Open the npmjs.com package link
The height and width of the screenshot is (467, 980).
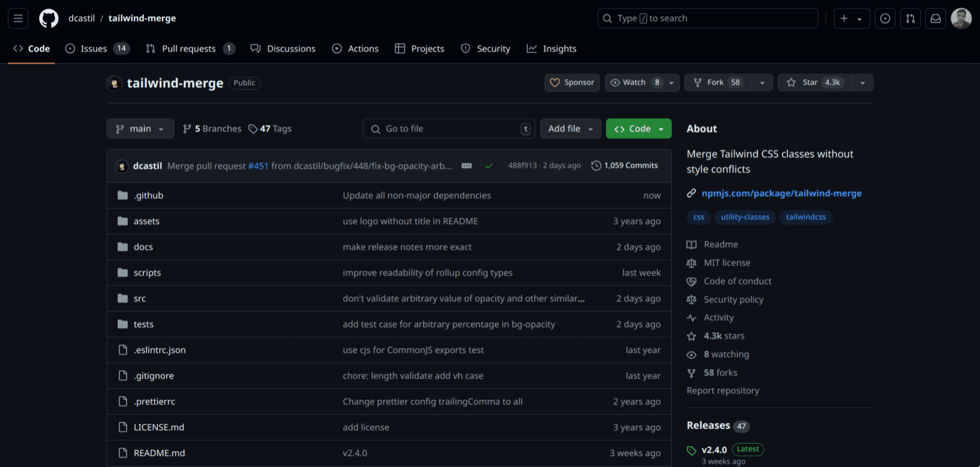(x=782, y=193)
